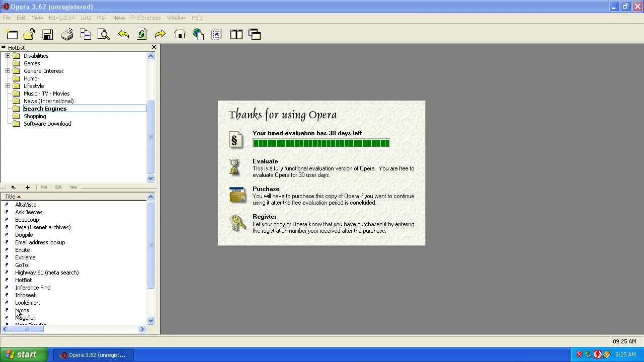Tile windows side by side icon
This screenshot has width=644, height=362.
pos(236,34)
